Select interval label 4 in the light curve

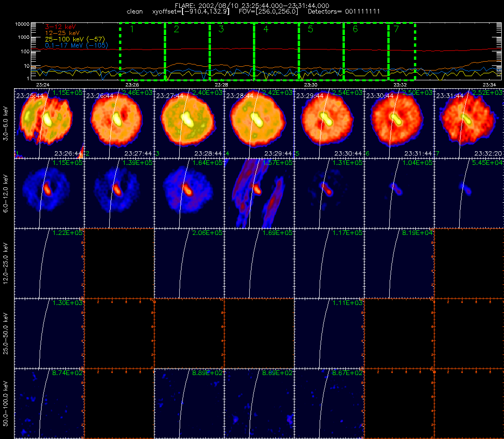point(266,29)
